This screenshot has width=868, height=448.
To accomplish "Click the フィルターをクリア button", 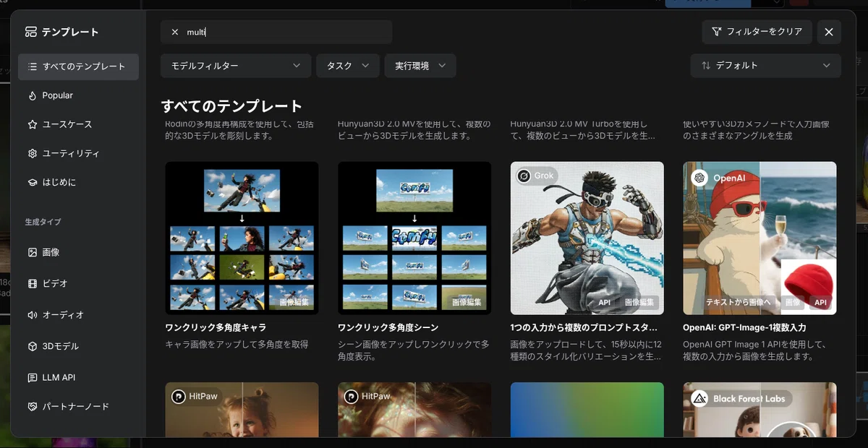I will (757, 32).
